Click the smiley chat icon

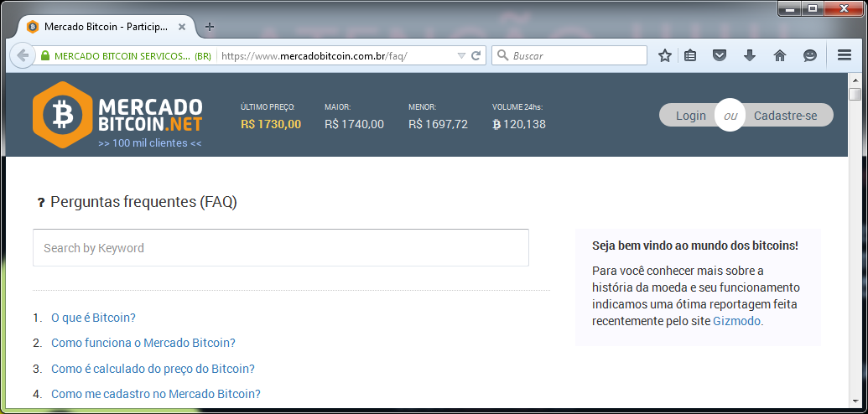point(809,55)
